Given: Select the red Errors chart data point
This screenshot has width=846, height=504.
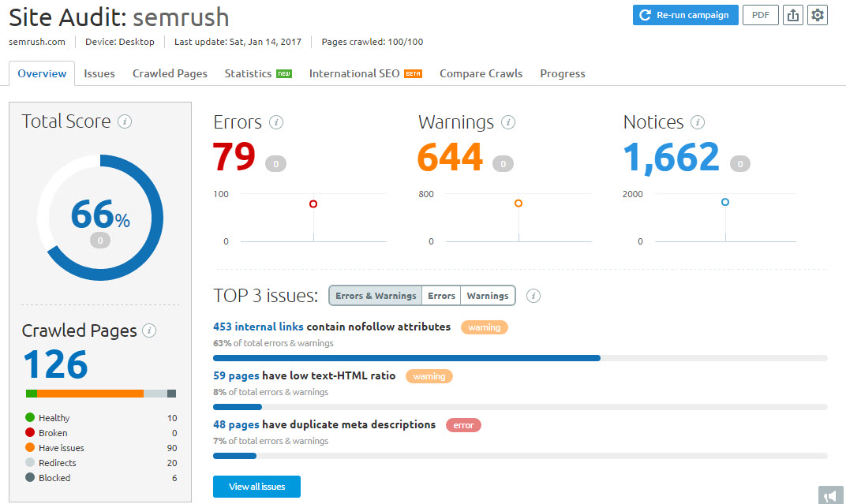Looking at the screenshot, I should (313, 203).
